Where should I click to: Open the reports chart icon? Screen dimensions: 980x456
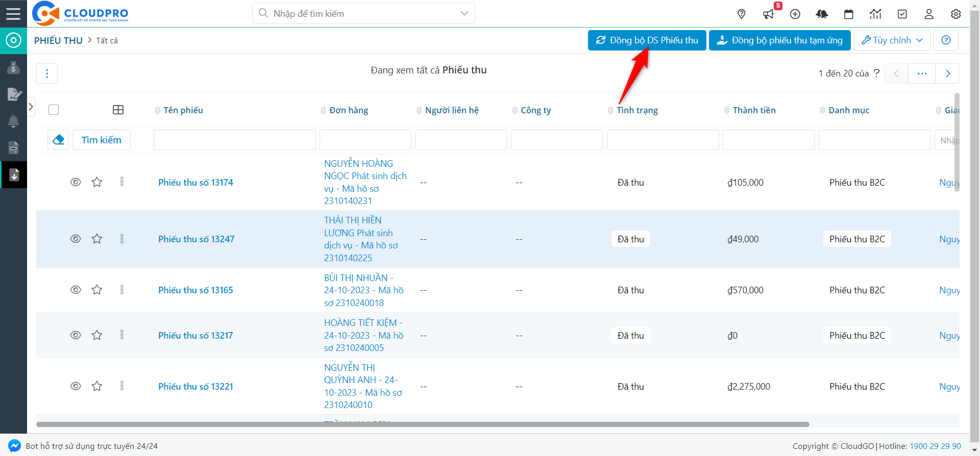tap(875, 14)
